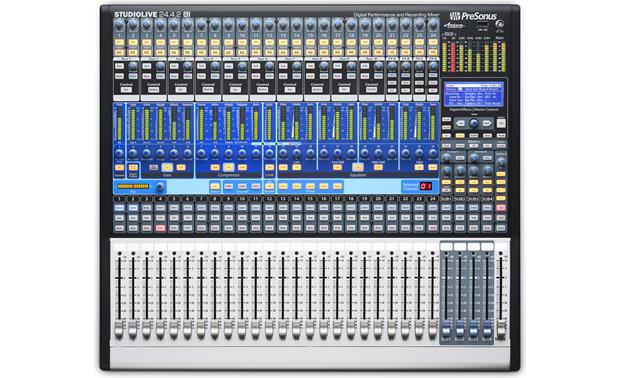Click the right arrow Next button under LCD
Viewport: 620px width, 378px height.
487,123
